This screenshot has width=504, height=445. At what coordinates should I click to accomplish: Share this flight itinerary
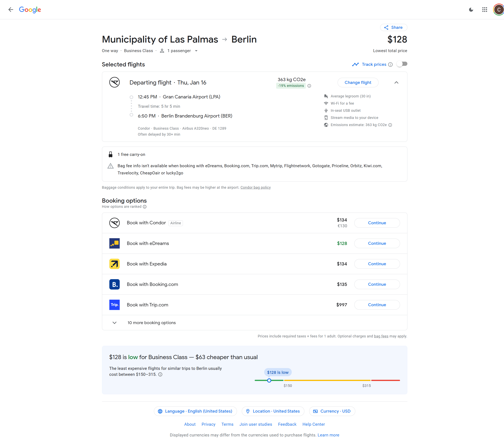pyautogui.click(x=393, y=27)
